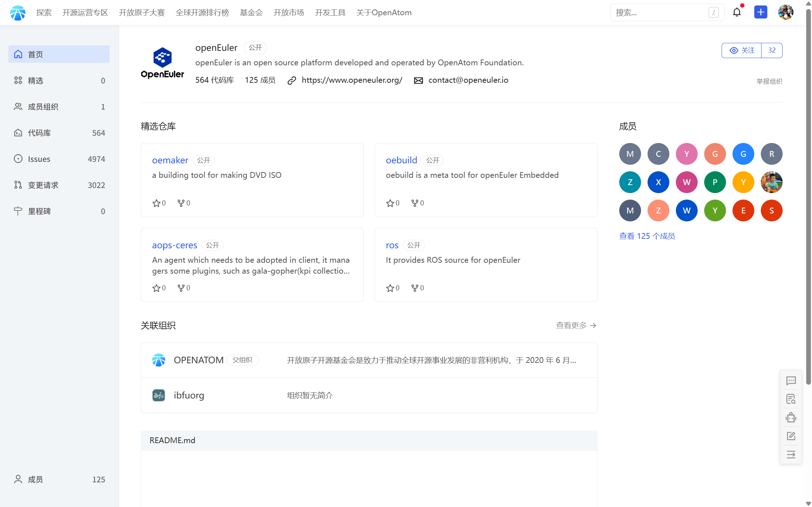Click the fork icon on aops-ceres card
812x507 pixels.
181,288
